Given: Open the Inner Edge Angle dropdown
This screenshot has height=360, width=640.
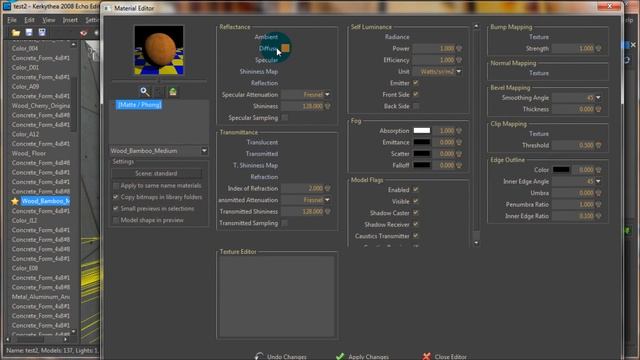Looking at the screenshot, I should 598,181.
